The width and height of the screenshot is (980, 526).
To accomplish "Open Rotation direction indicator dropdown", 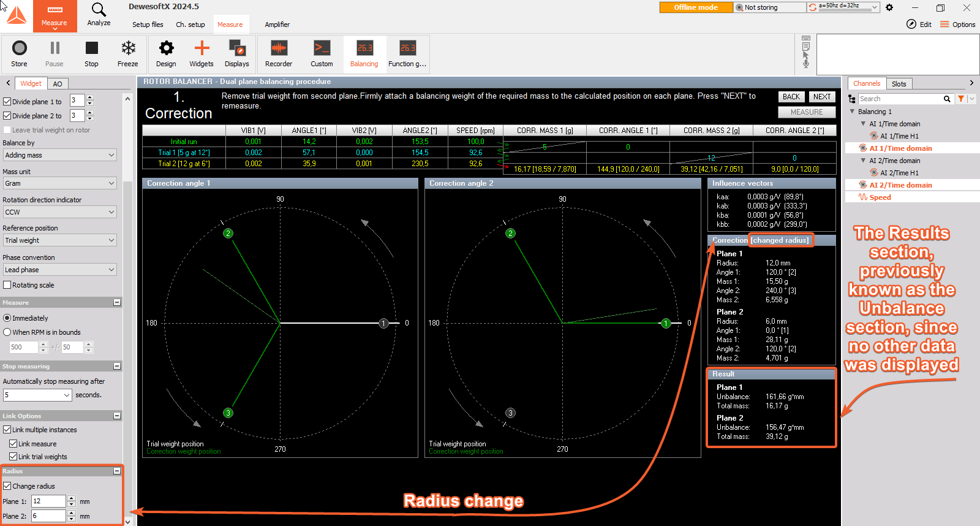I will pyautogui.click(x=59, y=212).
